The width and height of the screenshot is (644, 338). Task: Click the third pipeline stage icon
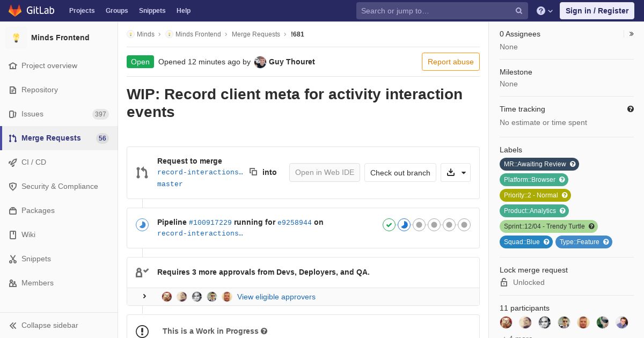pyautogui.click(x=419, y=225)
